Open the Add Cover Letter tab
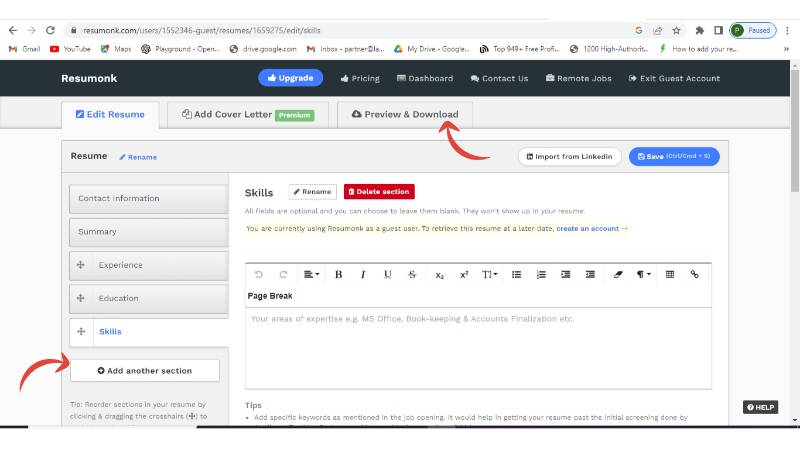 click(248, 115)
